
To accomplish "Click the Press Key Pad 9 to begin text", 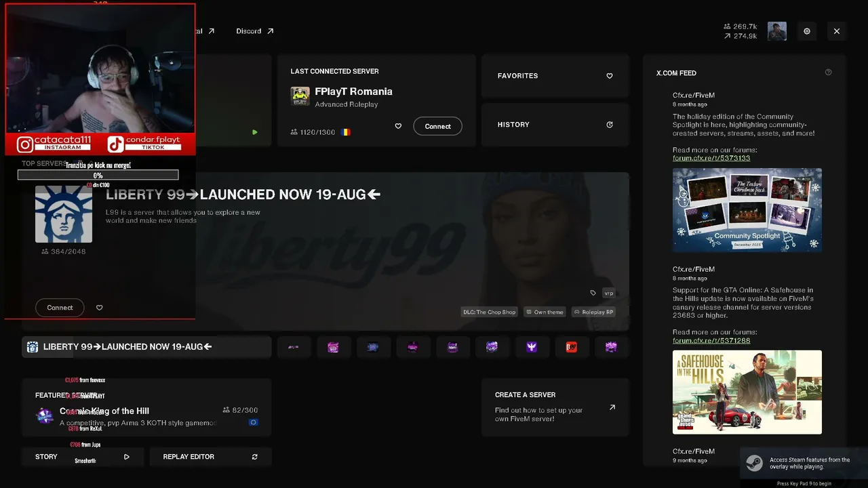I will point(804,484).
